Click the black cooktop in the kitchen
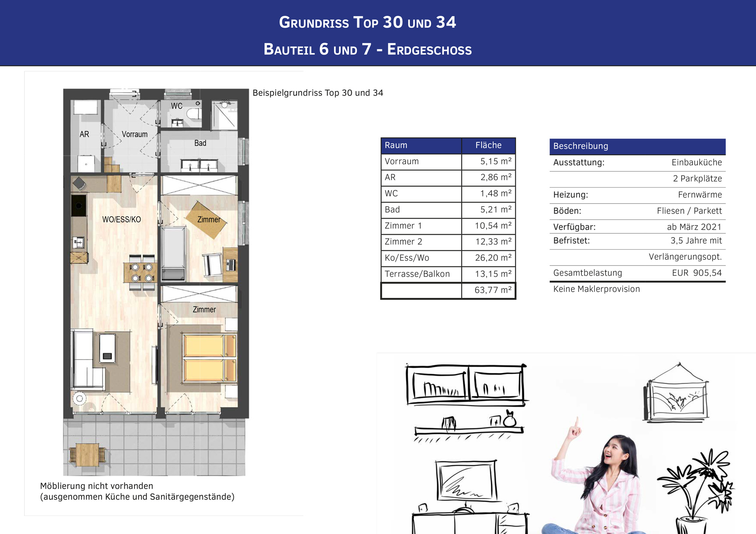Screen dimensions: 756x534 [x=79, y=206]
